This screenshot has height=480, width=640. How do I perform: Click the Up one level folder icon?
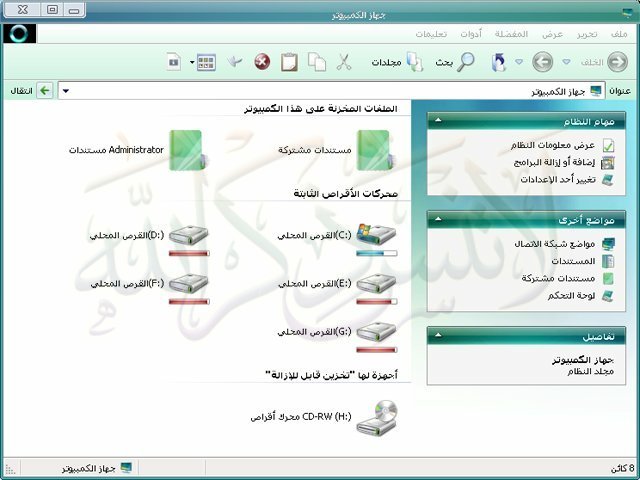(498, 62)
